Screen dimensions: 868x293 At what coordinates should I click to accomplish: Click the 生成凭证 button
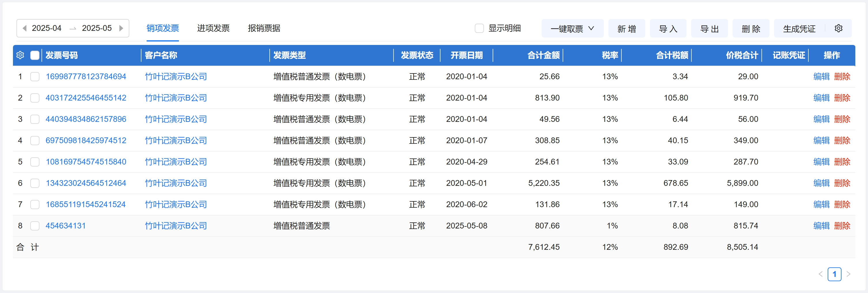pos(799,29)
